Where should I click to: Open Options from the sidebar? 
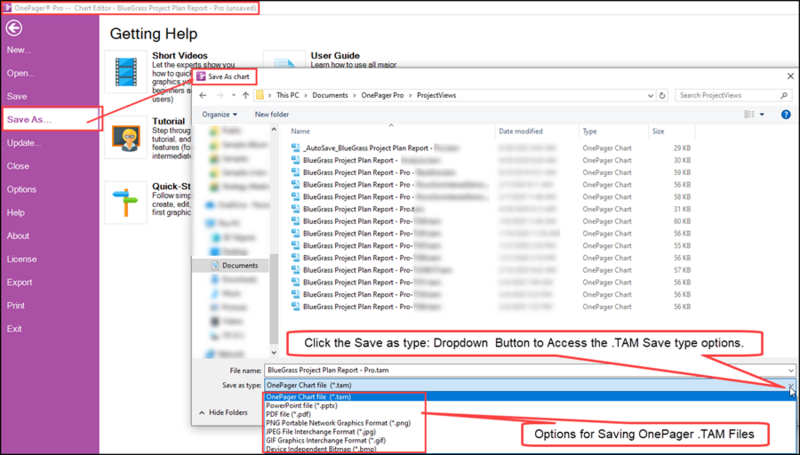(x=21, y=189)
